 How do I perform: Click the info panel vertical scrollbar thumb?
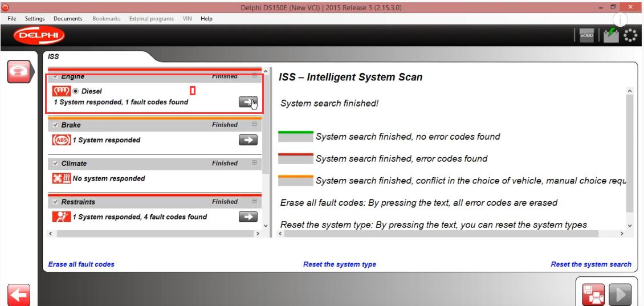coord(630,153)
